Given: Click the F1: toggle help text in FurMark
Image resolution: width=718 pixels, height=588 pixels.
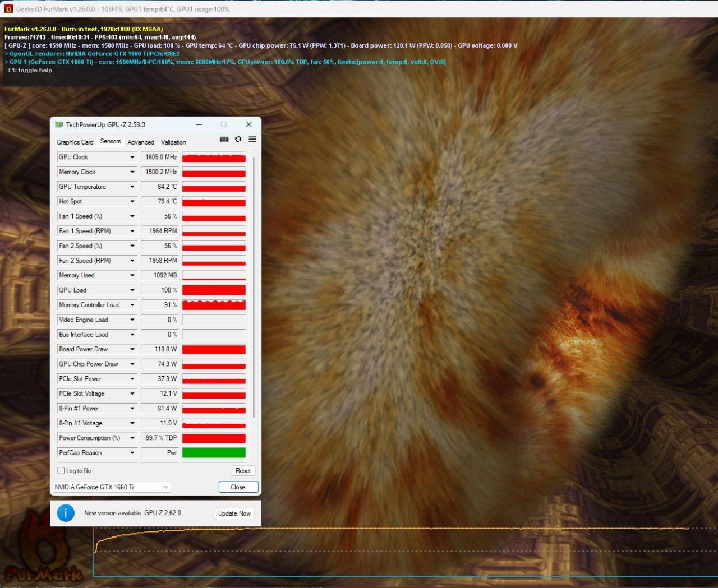Looking at the screenshot, I should (29, 71).
